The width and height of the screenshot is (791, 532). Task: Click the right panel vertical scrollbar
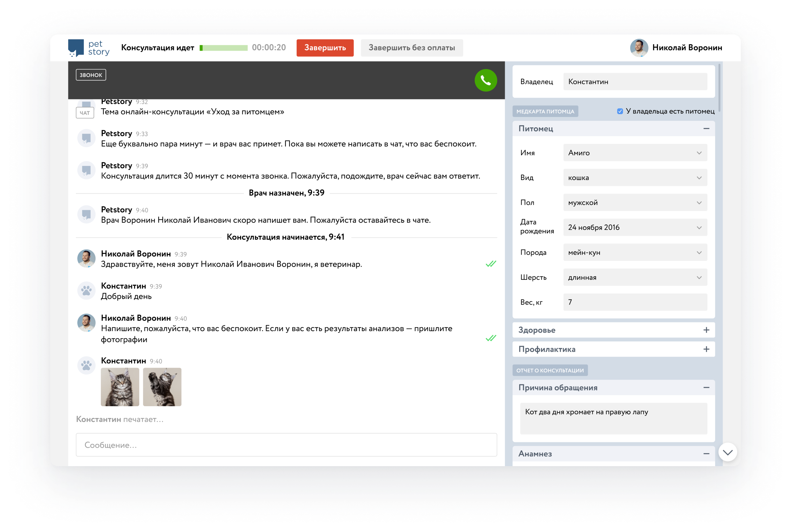pos(719,88)
